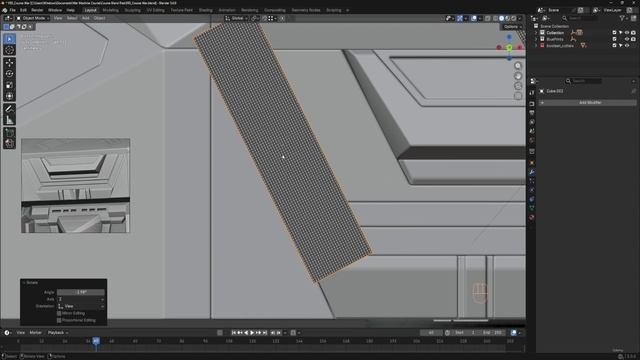Open the timeline Marker menu
640x360 pixels.
point(36,333)
